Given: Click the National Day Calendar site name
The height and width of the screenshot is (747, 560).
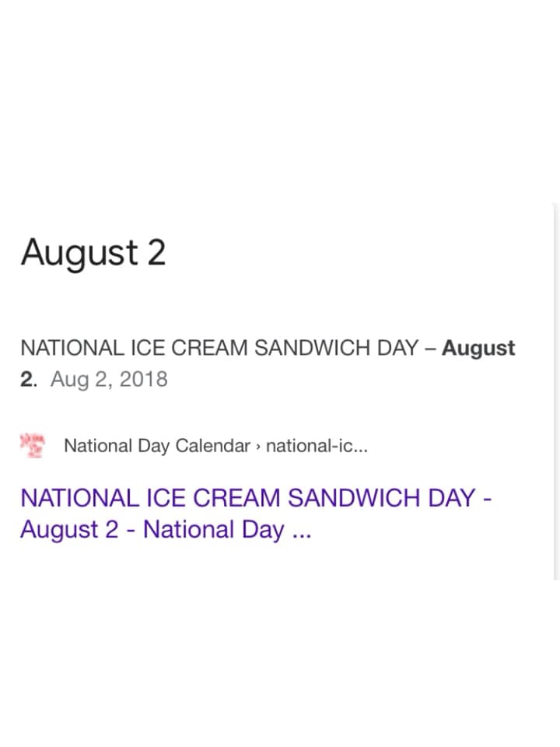Looking at the screenshot, I should pyautogui.click(x=156, y=446).
